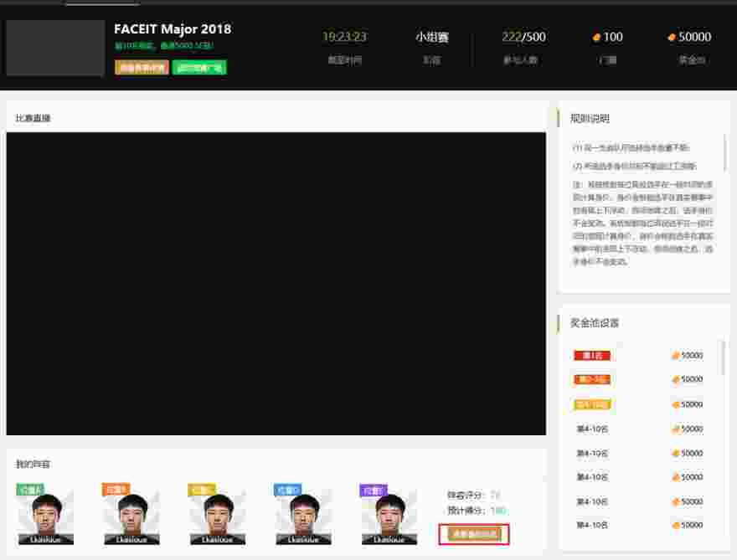The image size is (737, 560).
Task: Click the green position tag on the player card
Action: [30, 490]
